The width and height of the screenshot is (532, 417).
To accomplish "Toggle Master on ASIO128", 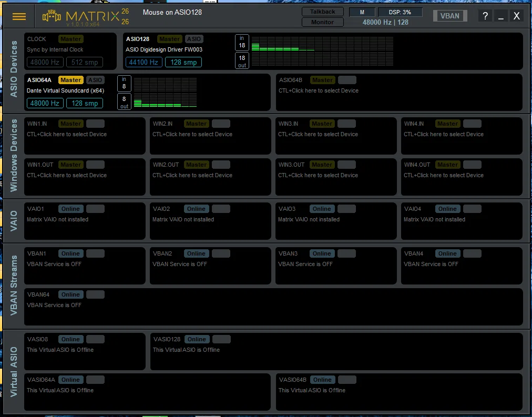I will click(x=170, y=39).
